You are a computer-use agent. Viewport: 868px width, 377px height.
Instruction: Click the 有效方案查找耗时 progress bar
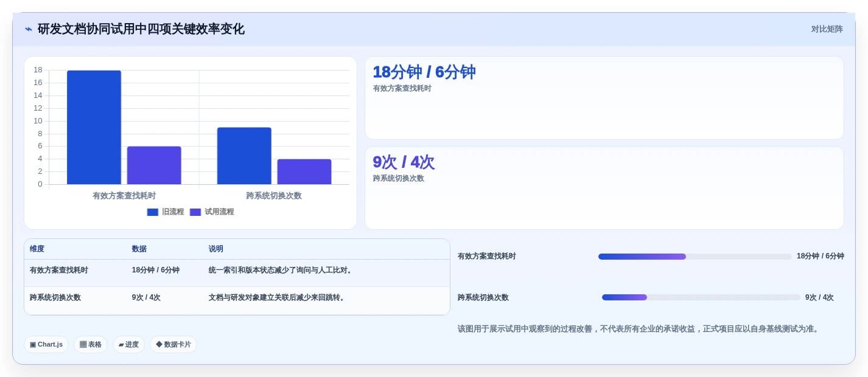[695, 257]
